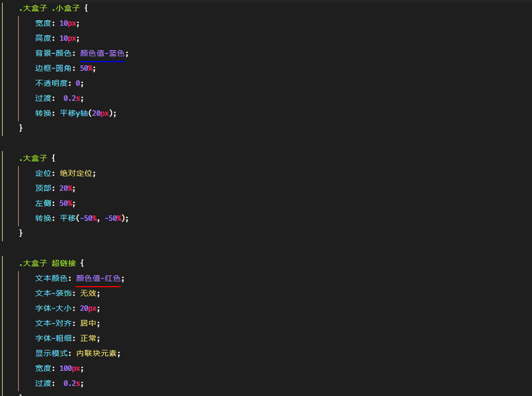
Task: Click the '字体-大小' property
Action: click(x=53, y=308)
